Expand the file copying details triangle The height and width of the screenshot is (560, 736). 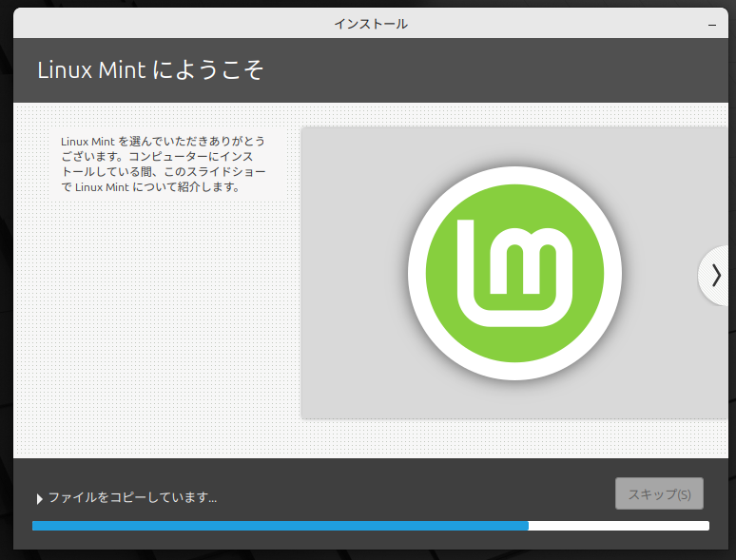pos(39,498)
